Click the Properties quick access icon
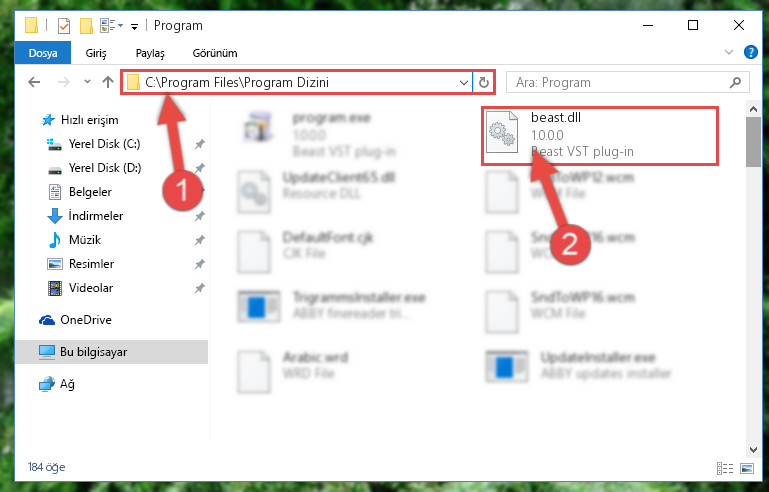This screenshot has height=492, width=769. (64, 26)
